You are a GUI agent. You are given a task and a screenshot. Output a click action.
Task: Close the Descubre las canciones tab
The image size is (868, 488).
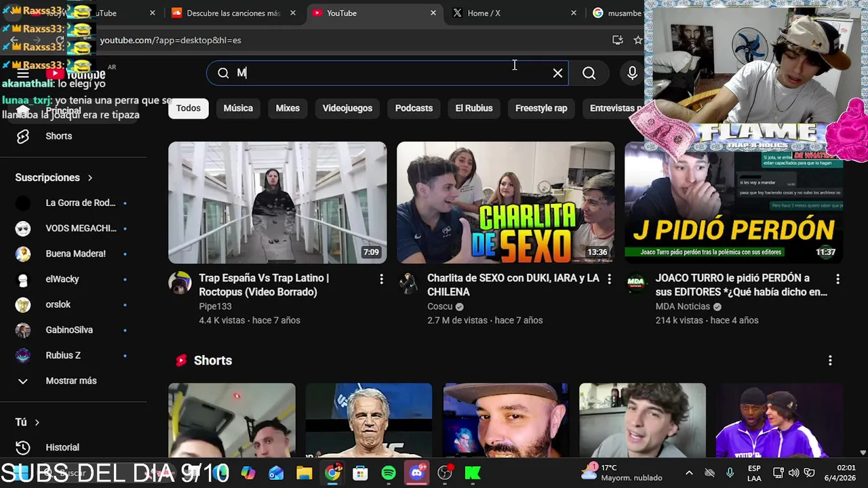[x=293, y=13]
